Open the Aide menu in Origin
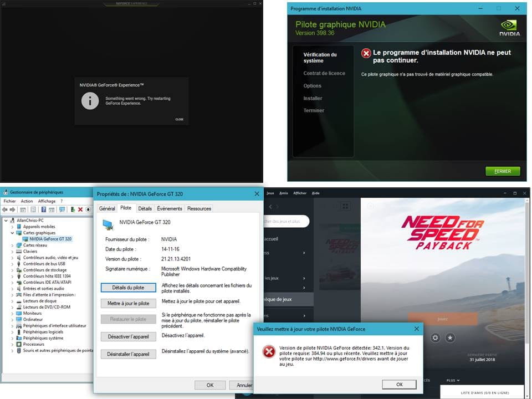 tap(315, 193)
